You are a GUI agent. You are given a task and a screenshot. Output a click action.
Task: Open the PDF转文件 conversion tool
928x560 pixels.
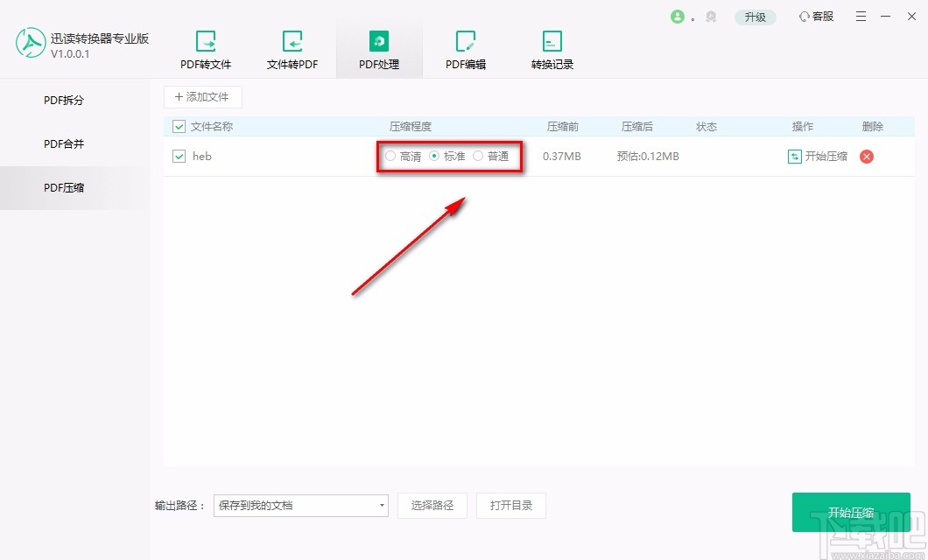click(x=205, y=48)
